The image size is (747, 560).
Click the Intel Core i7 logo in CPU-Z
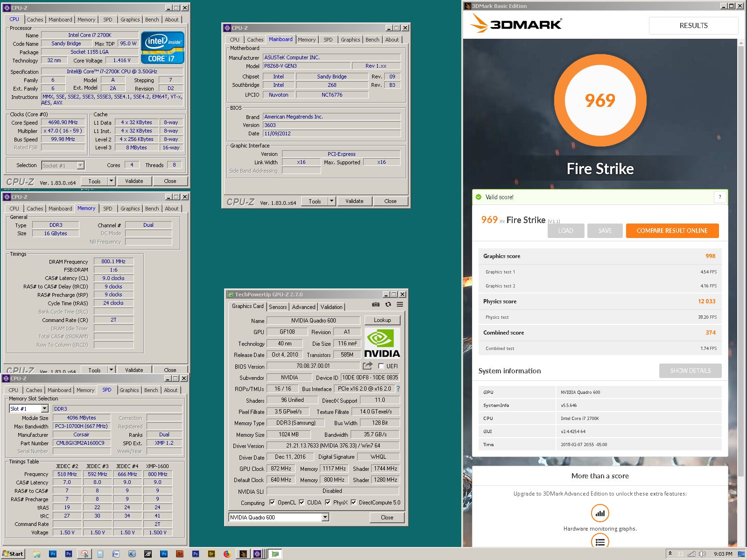click(x=162, y=47)
